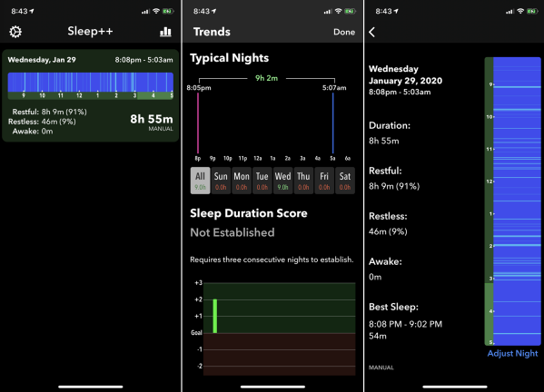This screenshot has height=392, width=544.
Task: Tap the pink 8:05pm bedtime line
Action: pos(198,123)
